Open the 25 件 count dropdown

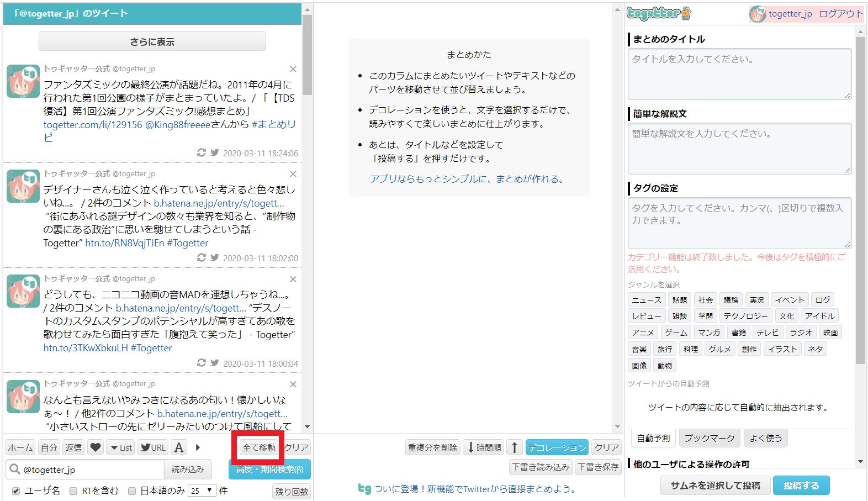point(202,491)
